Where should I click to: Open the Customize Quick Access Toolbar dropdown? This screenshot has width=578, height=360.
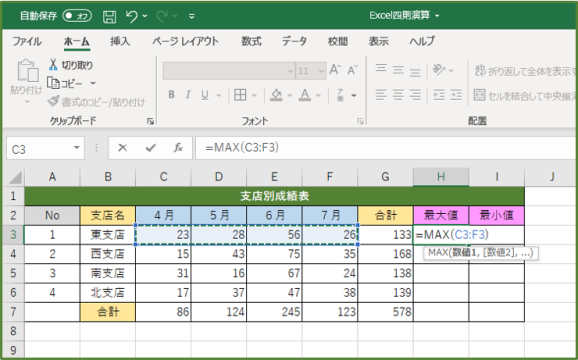tap(192, 16)
